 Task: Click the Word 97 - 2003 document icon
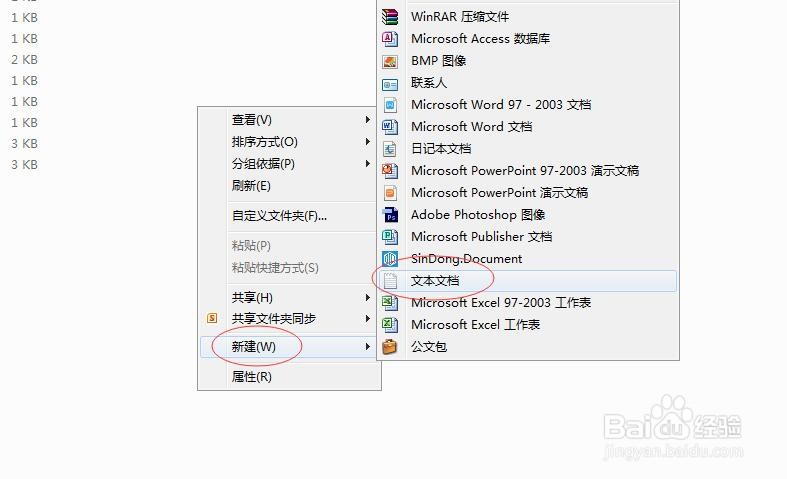[390, 105]
